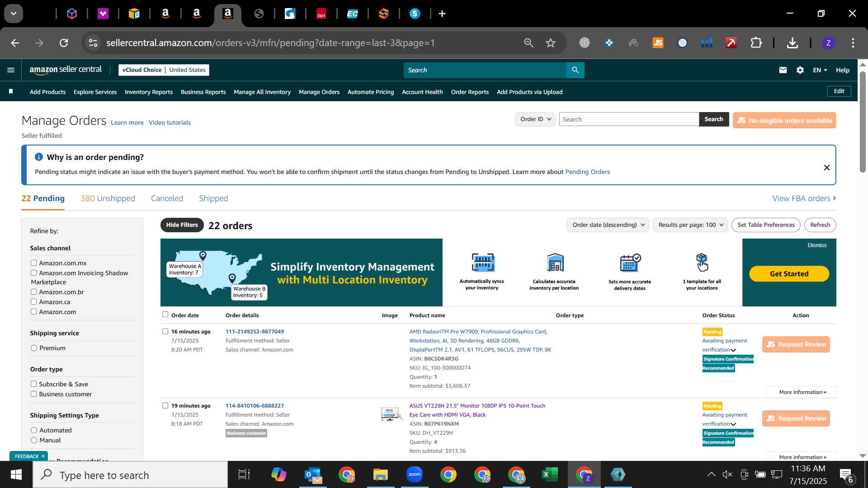868x488 pixels.
Task: Open the settings gear icon
Action: pos(800,70)
